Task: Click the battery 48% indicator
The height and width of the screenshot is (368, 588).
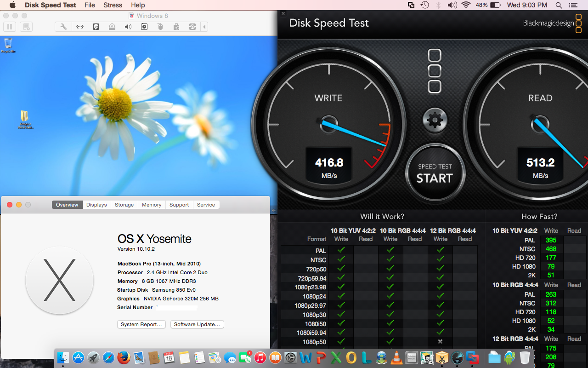Action: (488, 5)
